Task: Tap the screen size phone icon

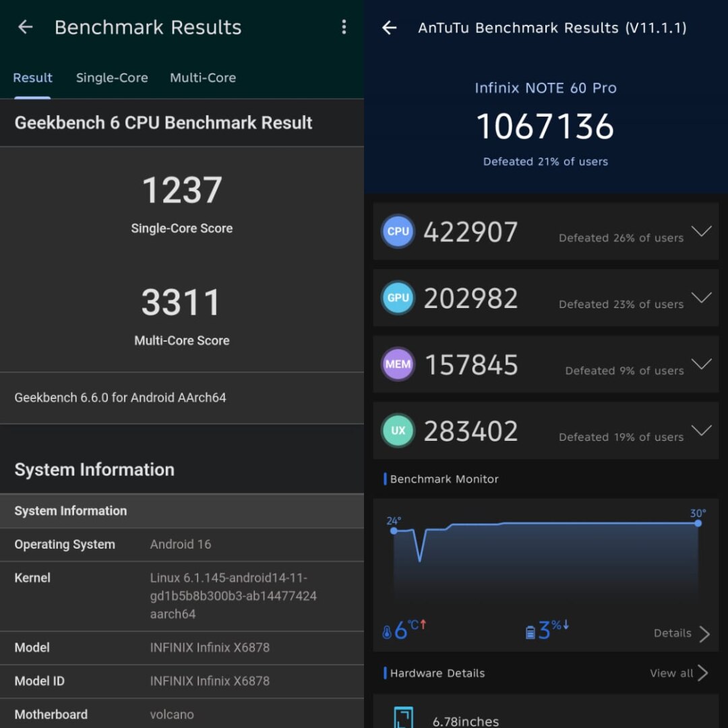Action: point(403,717)
